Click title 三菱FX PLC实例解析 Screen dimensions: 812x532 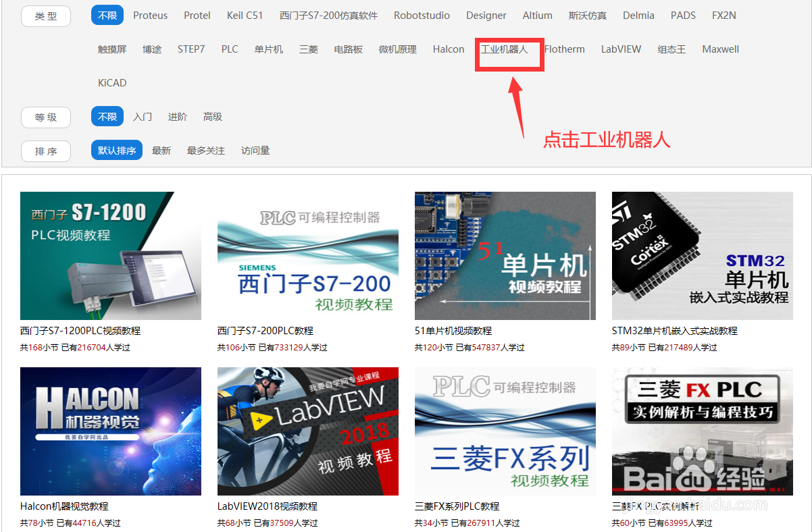(x=656, y=506)
